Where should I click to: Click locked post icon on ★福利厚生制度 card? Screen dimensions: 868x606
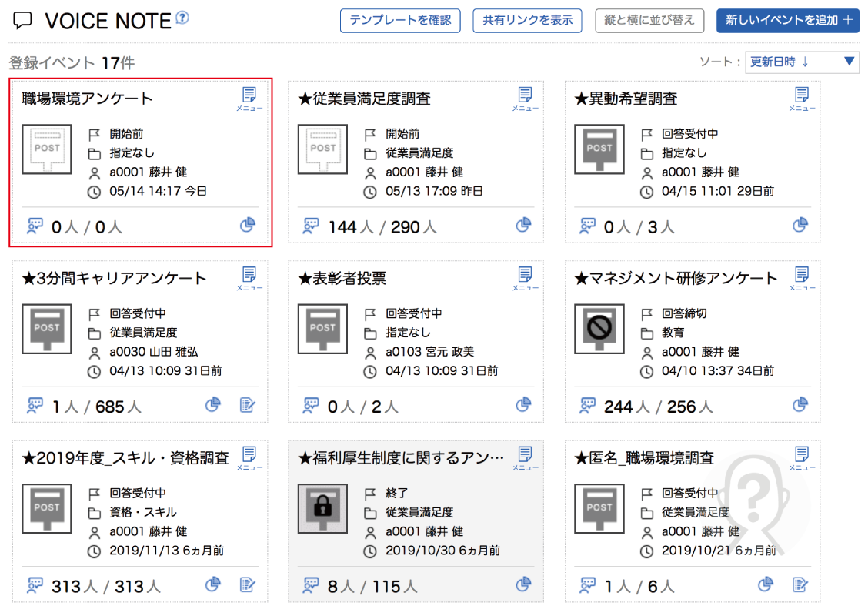click(x=323, y=509)
